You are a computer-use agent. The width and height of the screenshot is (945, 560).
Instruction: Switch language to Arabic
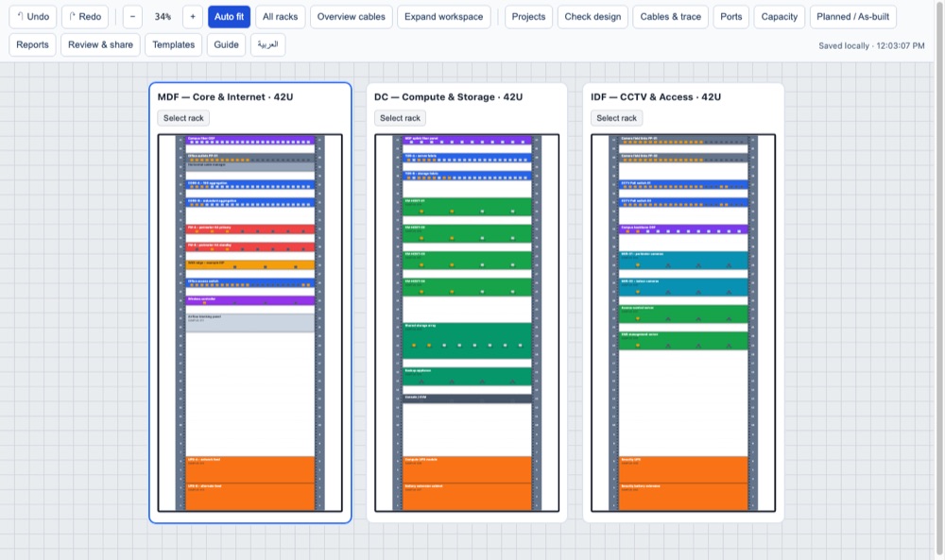[x=267, y=44]
